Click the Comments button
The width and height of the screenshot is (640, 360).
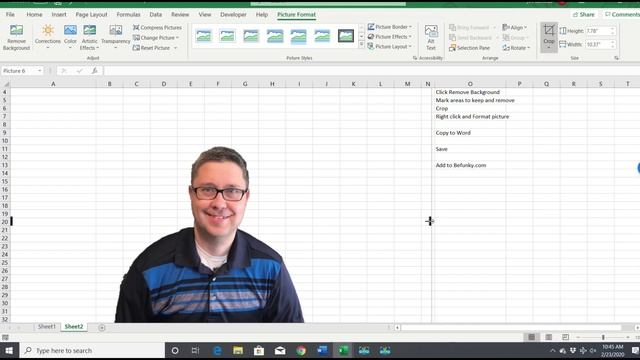tap(622, 14)
